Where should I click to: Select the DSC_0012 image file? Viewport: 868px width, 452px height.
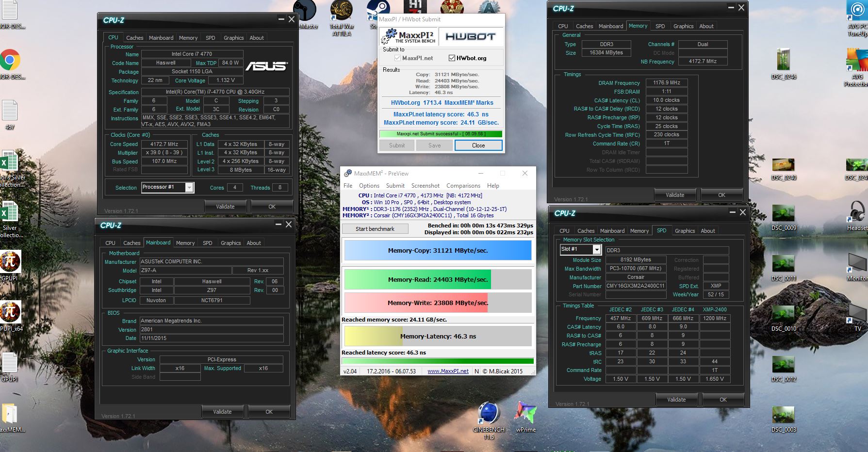click(x=784, y=369)
